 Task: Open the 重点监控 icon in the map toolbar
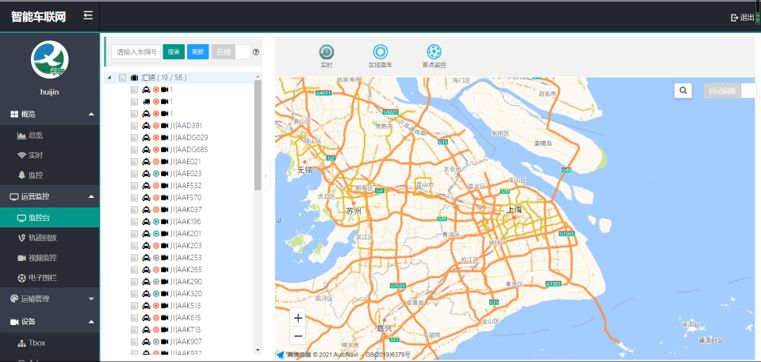tap(434, 52)
